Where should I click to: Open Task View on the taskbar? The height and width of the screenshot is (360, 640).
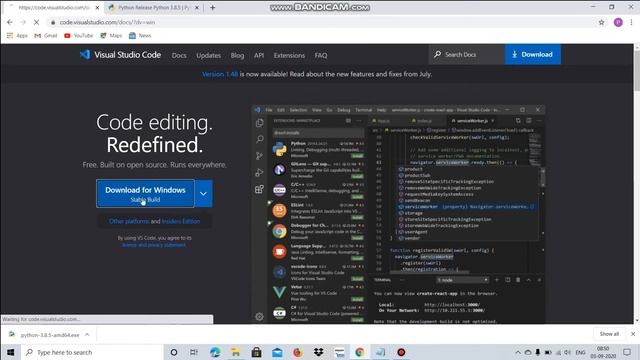pos(194,352)
